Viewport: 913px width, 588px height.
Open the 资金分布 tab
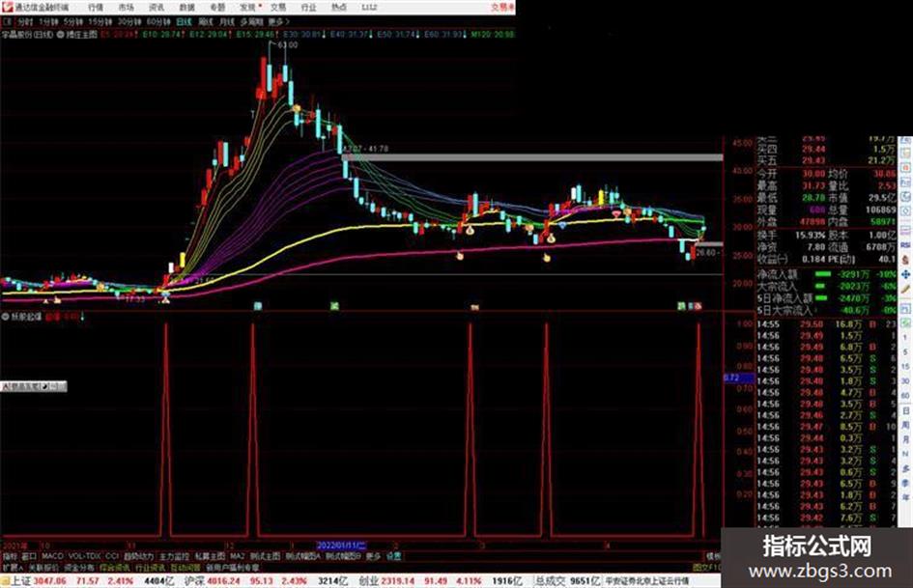coord(79,567)
